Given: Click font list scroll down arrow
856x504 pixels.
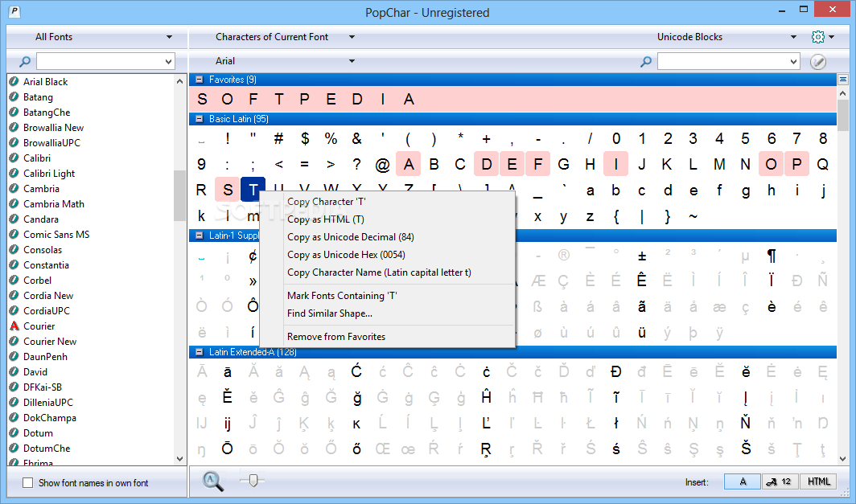Looking at the screenshot, I should click(179, 459).
